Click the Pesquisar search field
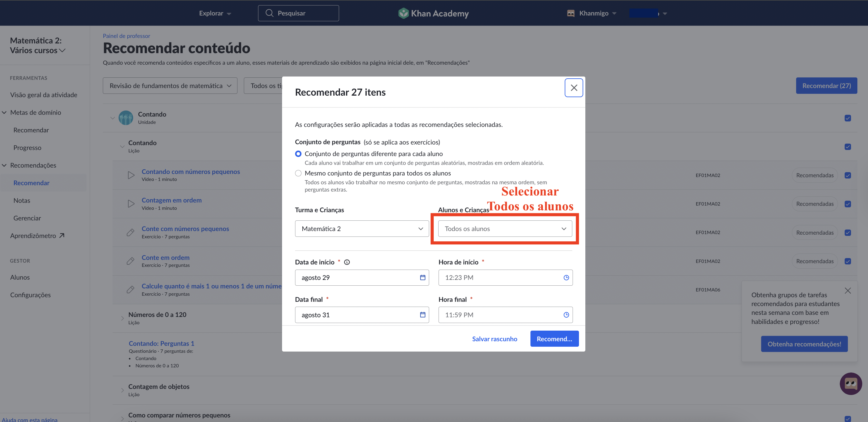Screen dimensions: 868x422 [x=298, y=13]
